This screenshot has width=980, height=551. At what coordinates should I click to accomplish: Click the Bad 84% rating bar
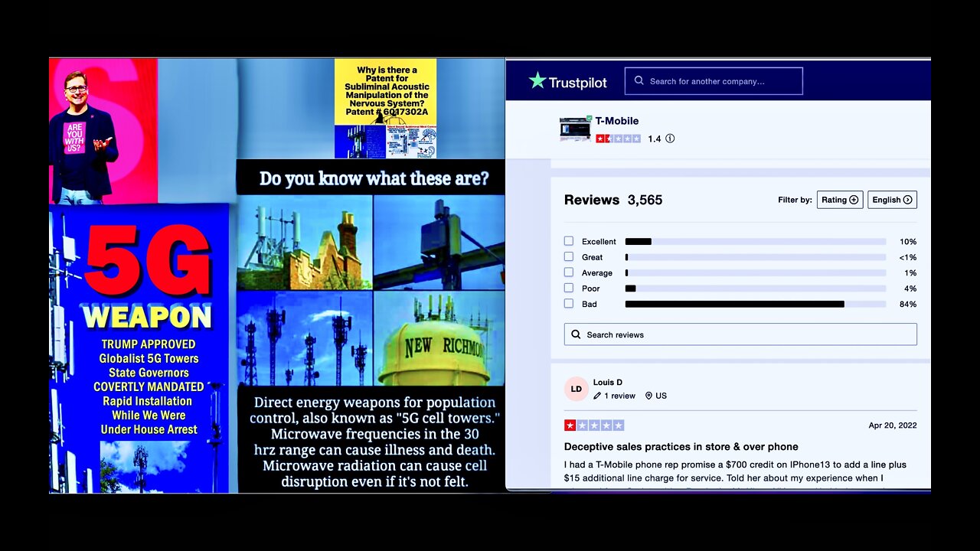756,304
